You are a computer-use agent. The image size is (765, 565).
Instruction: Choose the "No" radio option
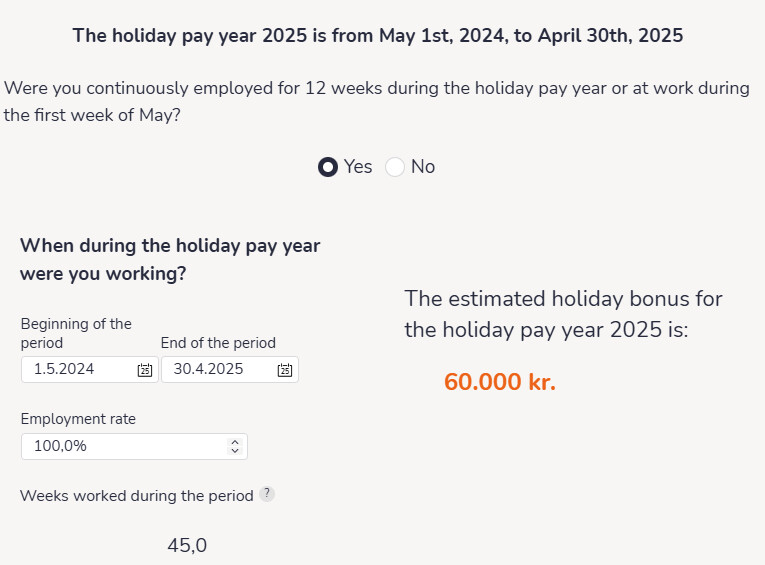[395, 167]
